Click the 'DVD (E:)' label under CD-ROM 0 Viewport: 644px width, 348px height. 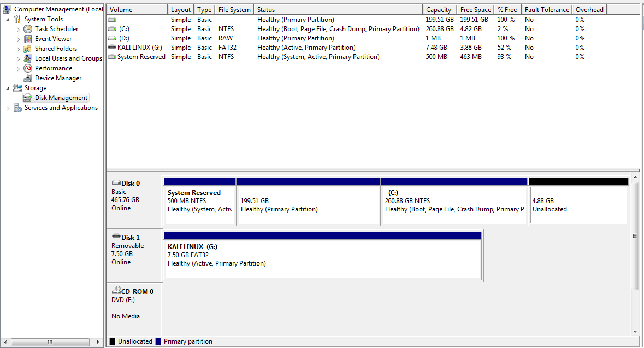pyautogui.click(x=123, y=300)
